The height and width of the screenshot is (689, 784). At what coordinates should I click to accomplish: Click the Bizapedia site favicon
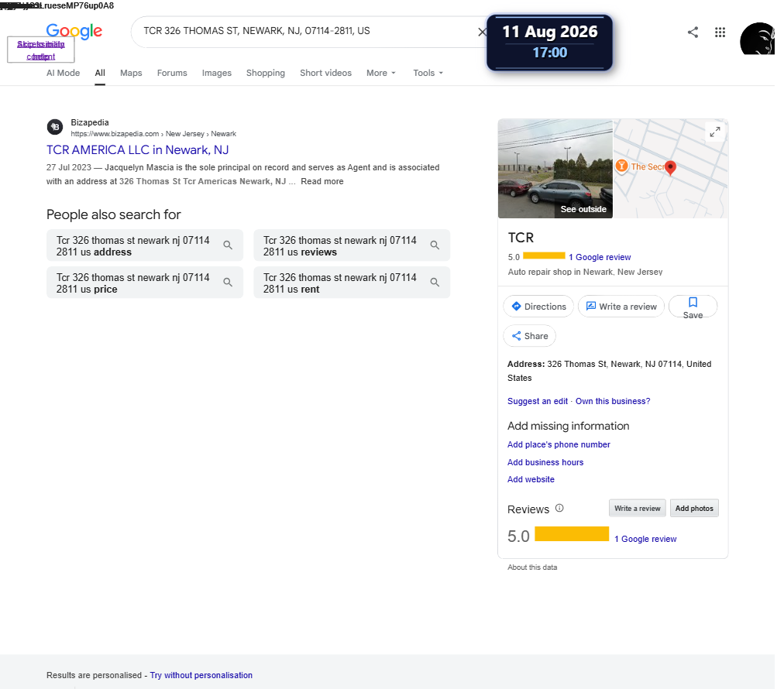(55, 127)
